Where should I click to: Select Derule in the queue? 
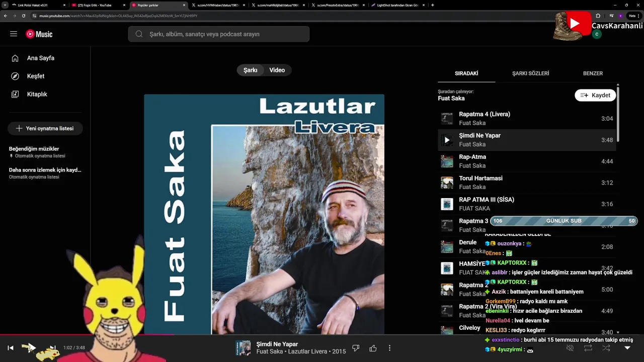click(x=527, y=247)
